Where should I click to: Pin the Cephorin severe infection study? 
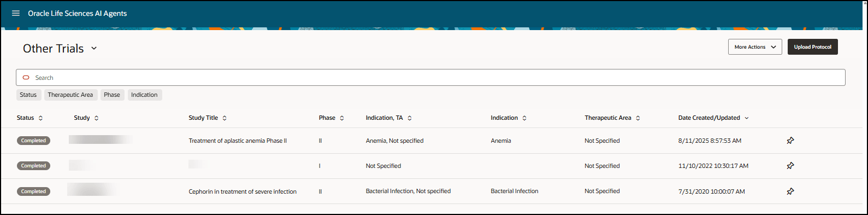790,191
